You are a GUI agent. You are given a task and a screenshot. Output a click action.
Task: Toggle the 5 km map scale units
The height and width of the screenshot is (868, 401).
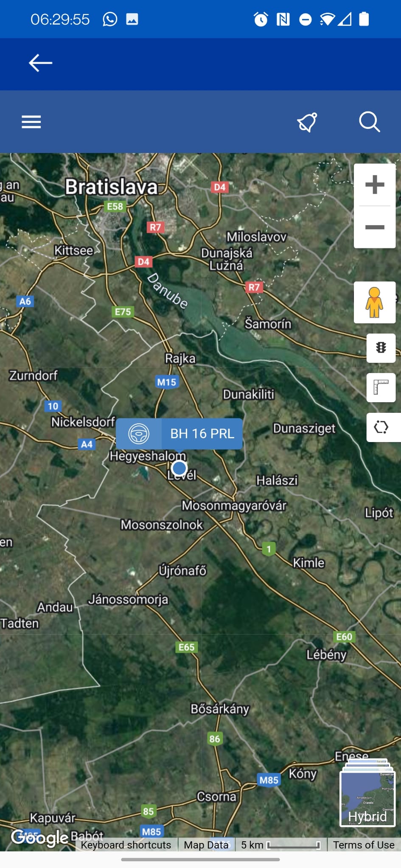280,845
